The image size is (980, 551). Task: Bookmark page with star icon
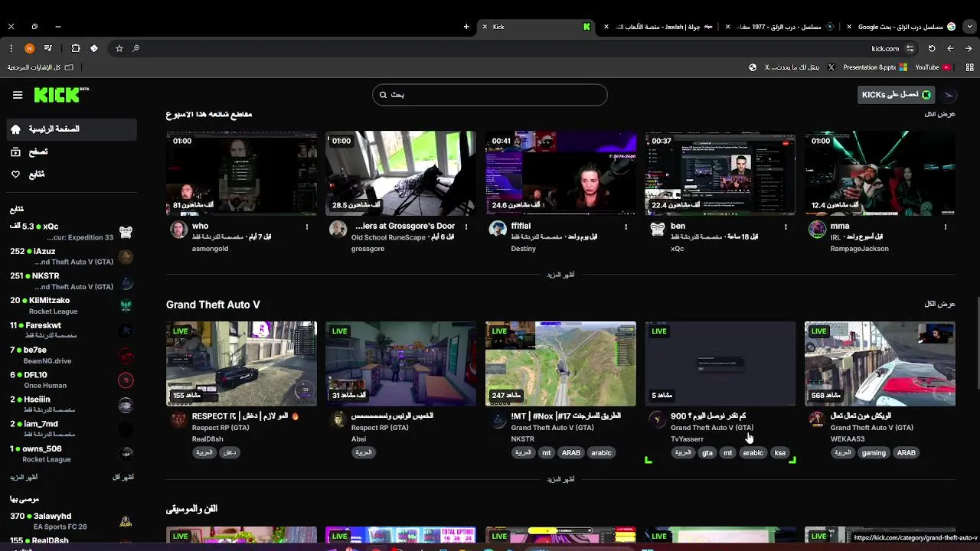click(119, 48)
